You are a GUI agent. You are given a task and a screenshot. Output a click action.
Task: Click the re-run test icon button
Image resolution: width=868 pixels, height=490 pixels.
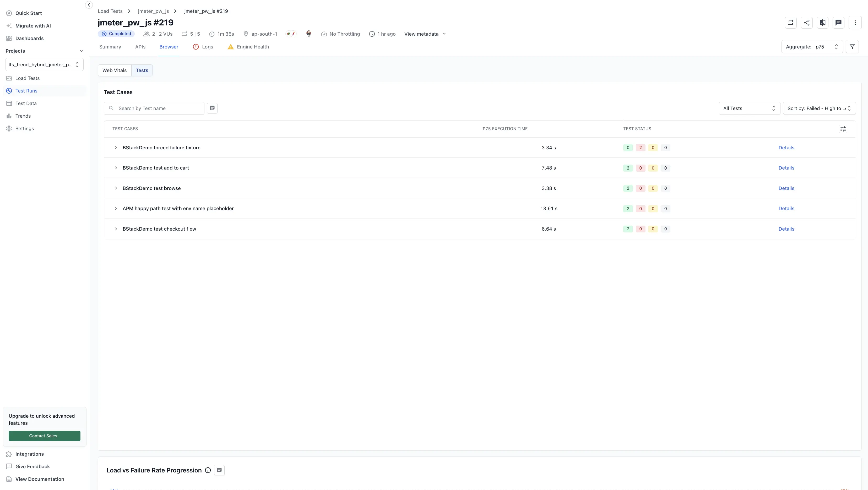tap(790, 23)
